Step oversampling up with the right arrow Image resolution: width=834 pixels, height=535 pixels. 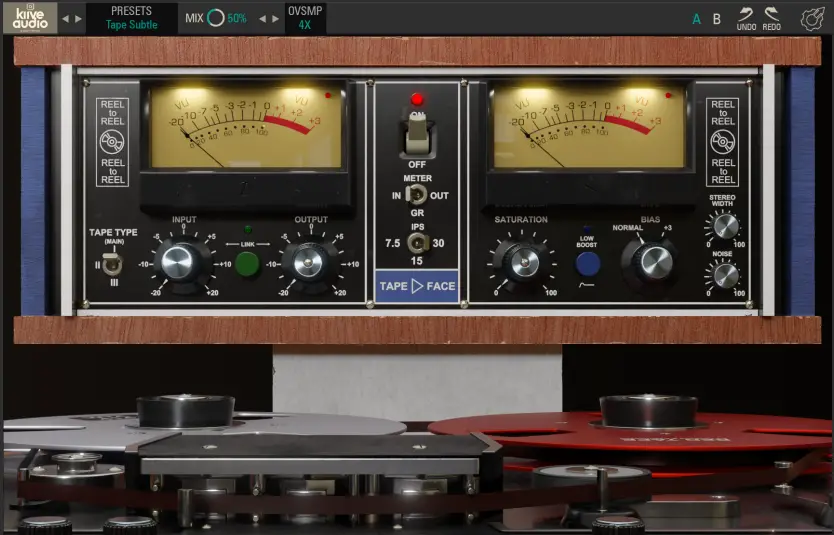point(276,19)
